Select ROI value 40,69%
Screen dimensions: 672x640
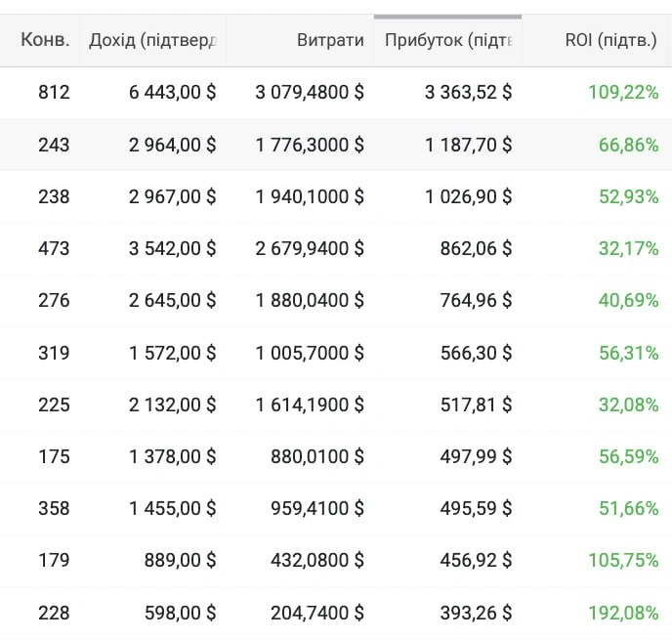click(628, 301)
